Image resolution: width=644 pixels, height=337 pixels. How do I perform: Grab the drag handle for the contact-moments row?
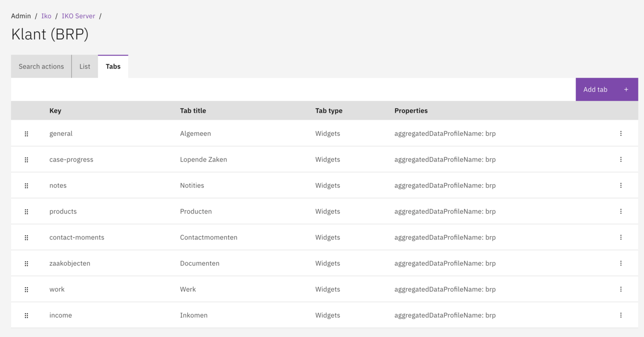[26, 238]
